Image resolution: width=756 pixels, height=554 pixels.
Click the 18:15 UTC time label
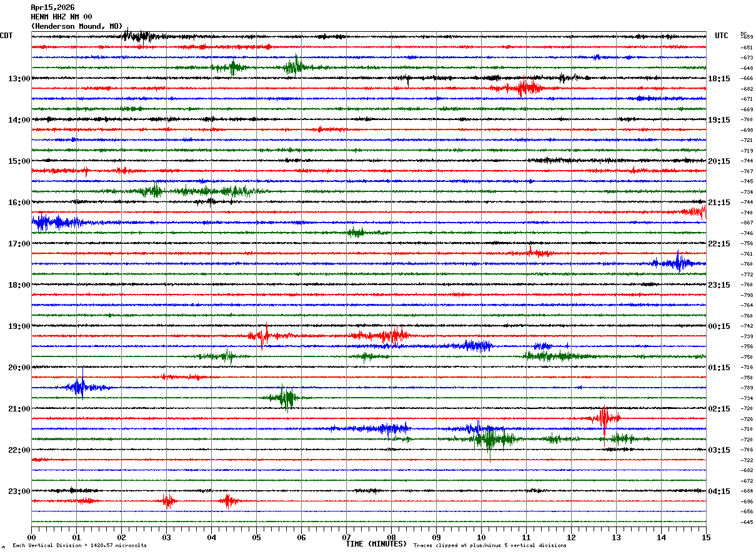click(x=719, y=79)
